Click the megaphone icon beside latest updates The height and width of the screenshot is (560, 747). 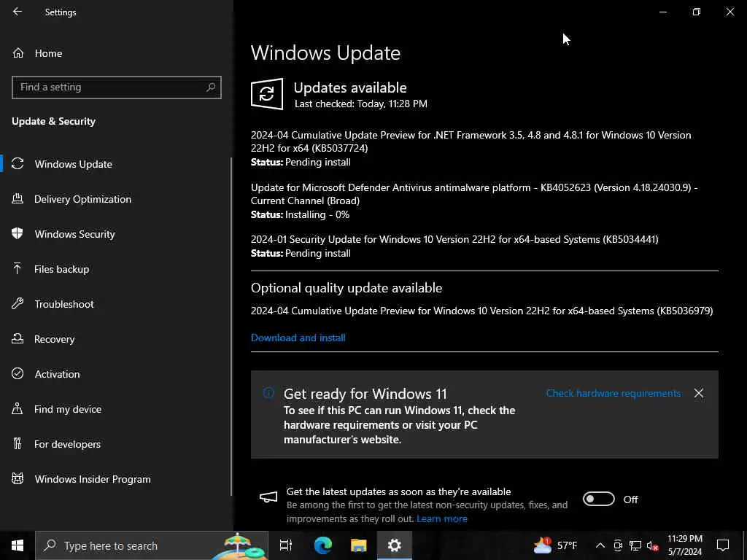click(268, 497)
